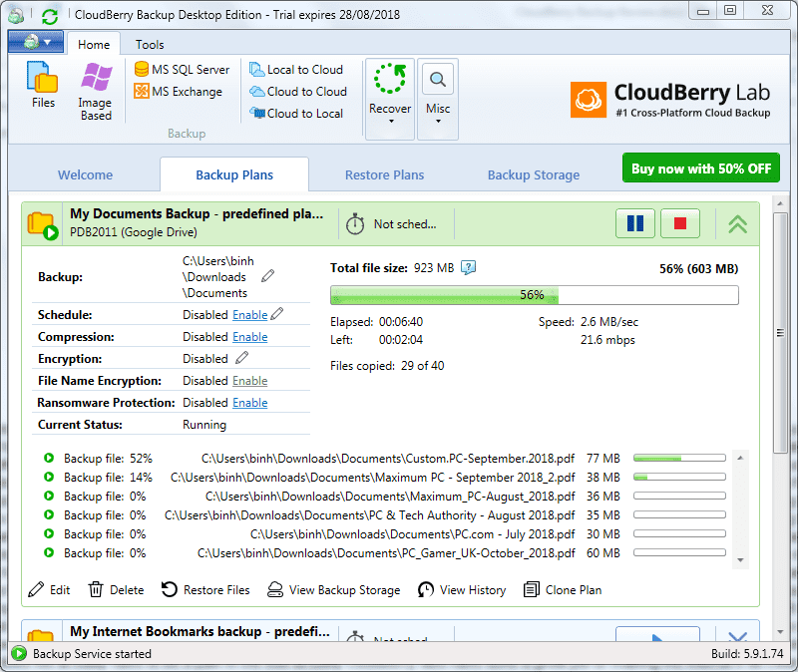Screen dimensions: 798x672
Task: Click Restore Files
Action: (x=205, y=590)
